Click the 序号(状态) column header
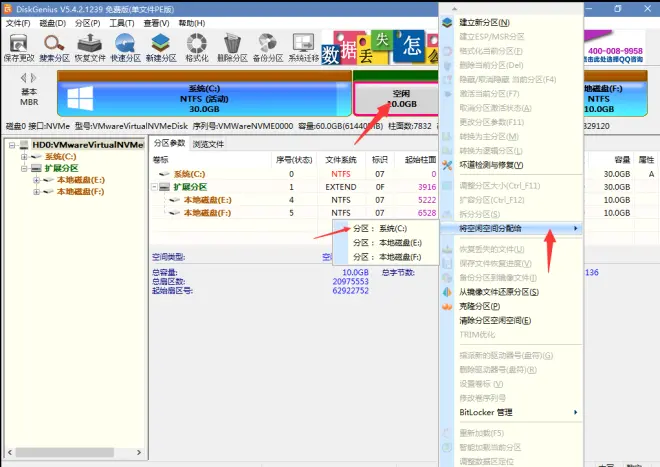660x467 pixels. [x=294, y=160]
